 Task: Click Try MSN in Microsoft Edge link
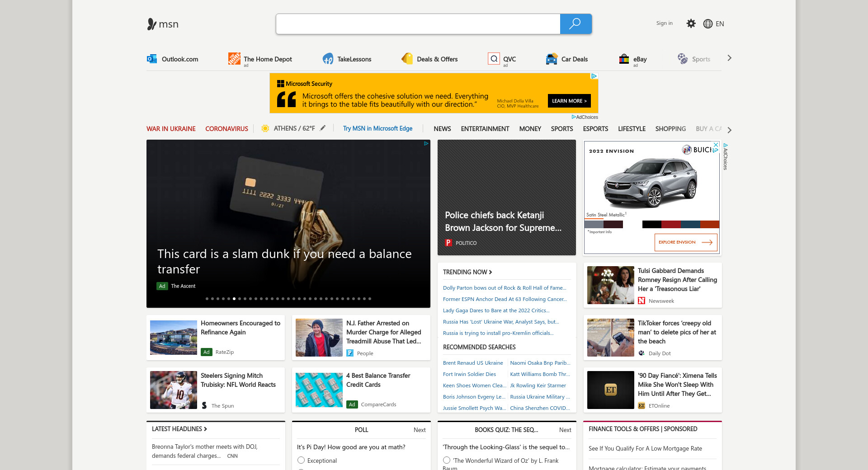point(377,128)
